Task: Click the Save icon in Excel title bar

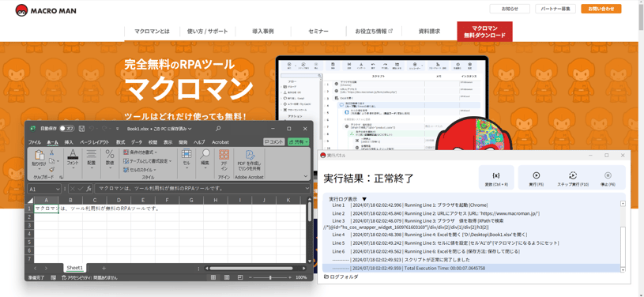Action: tap(81, 129)
